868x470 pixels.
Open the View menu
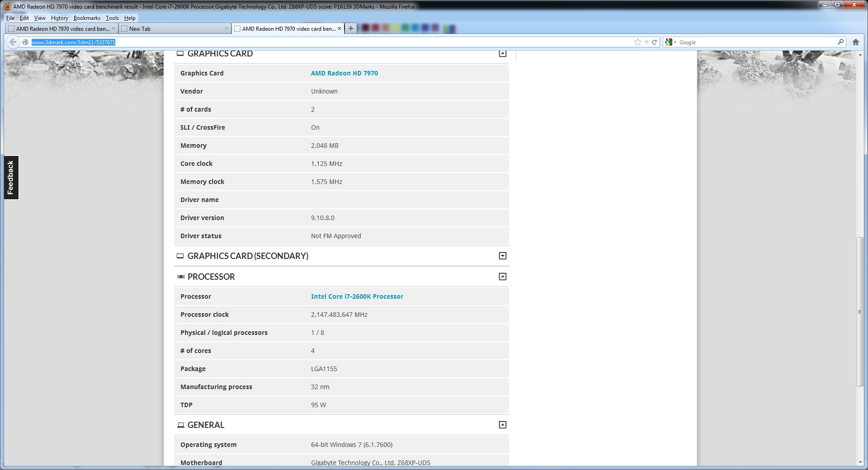point(40,18)
